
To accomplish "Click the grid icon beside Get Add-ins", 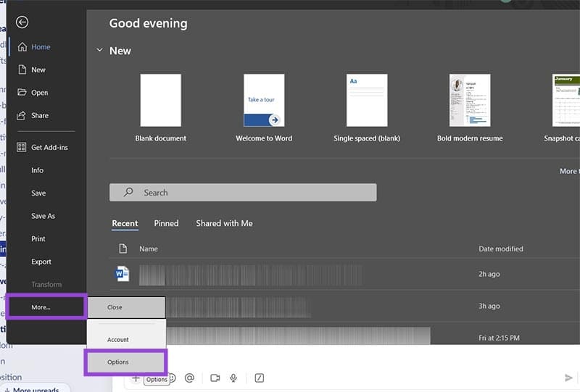I will pyautogui.click(x=22, y=147).
